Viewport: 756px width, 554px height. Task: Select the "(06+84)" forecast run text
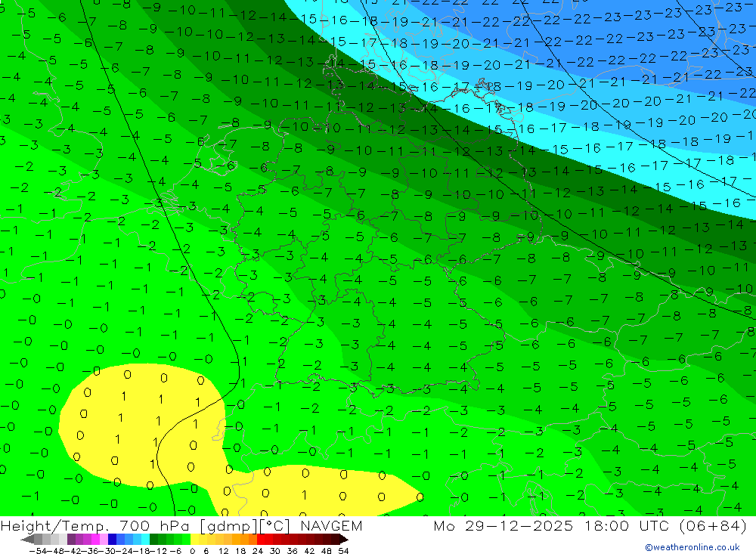tap(713, 526)
